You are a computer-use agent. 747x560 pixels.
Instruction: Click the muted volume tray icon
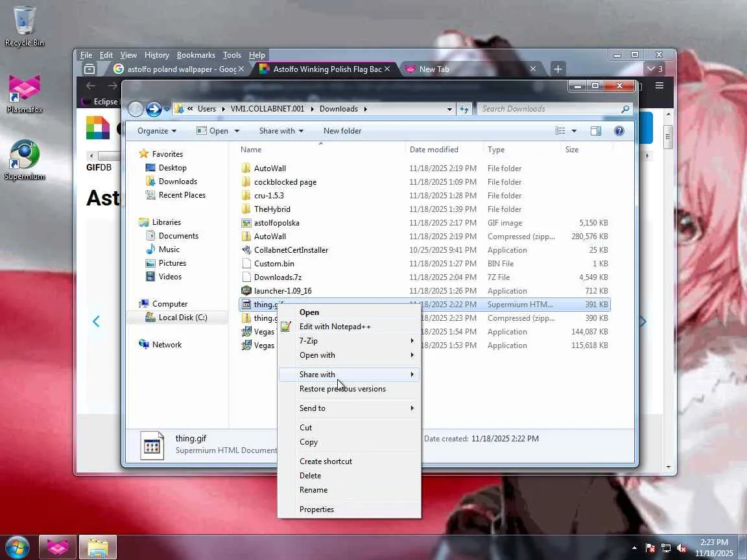click(x=682, y=548)
